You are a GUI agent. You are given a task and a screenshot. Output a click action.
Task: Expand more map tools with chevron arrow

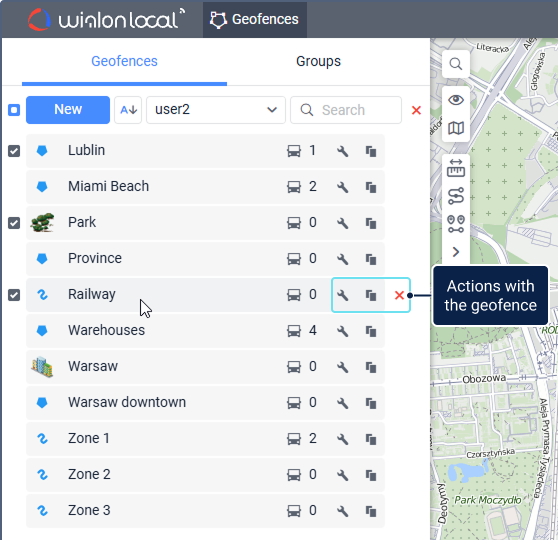tap(456, 252)
